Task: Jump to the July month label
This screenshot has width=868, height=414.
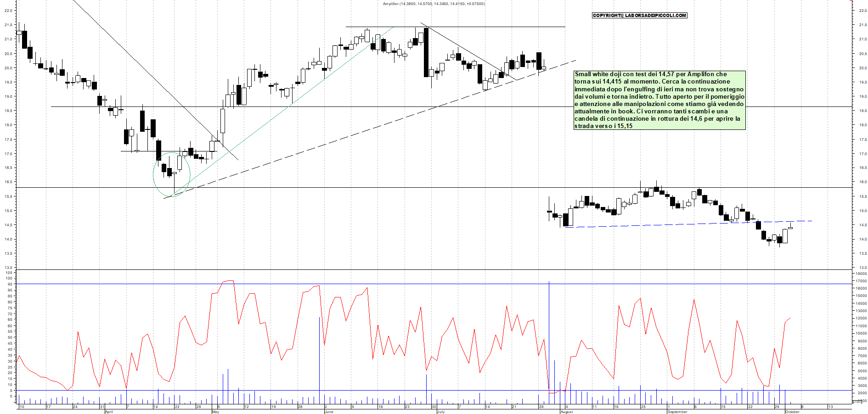Action: coord(440,412)
